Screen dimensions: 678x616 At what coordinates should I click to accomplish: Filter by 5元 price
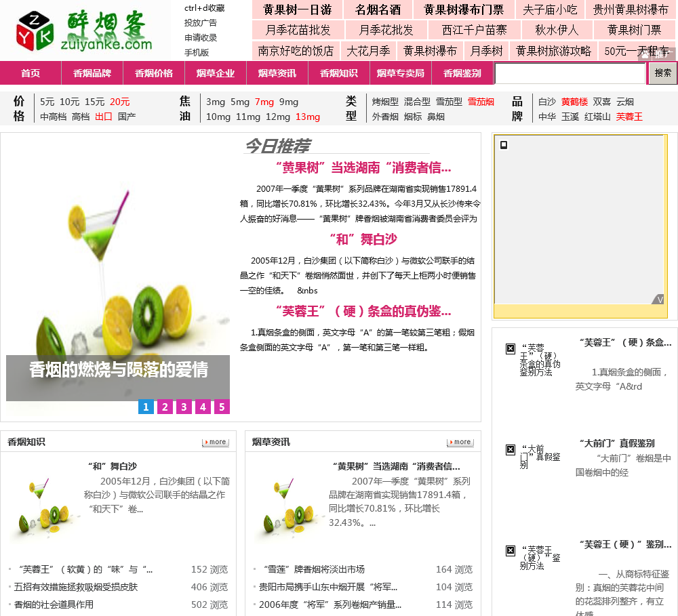47,102
